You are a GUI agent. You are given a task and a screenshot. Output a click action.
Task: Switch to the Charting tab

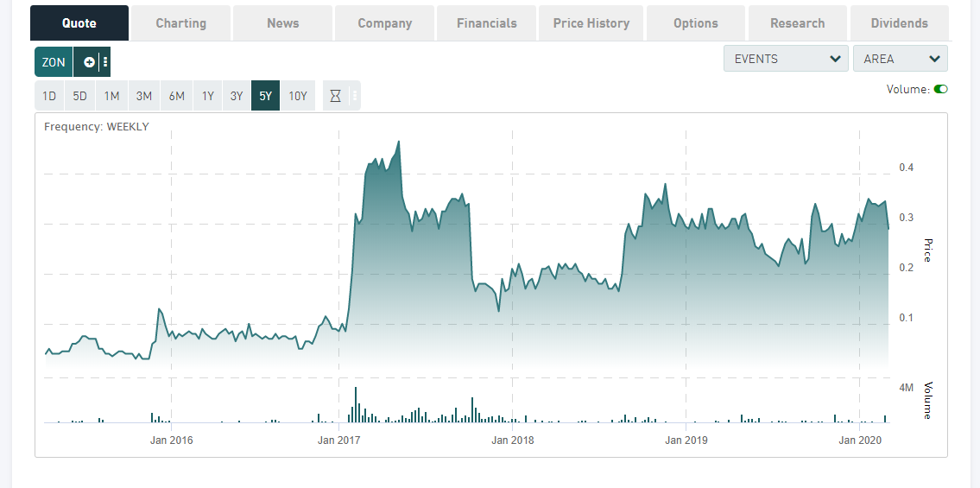(x=180, y=23)
